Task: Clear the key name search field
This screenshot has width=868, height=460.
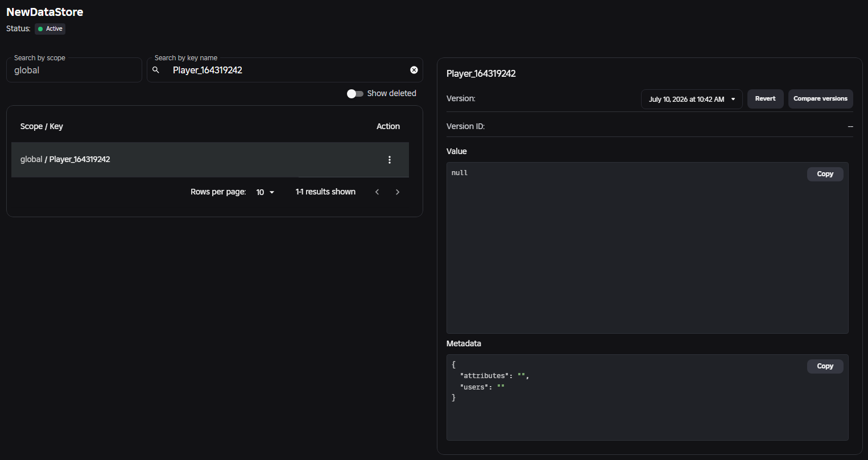Action: click(x=414, y=70)
